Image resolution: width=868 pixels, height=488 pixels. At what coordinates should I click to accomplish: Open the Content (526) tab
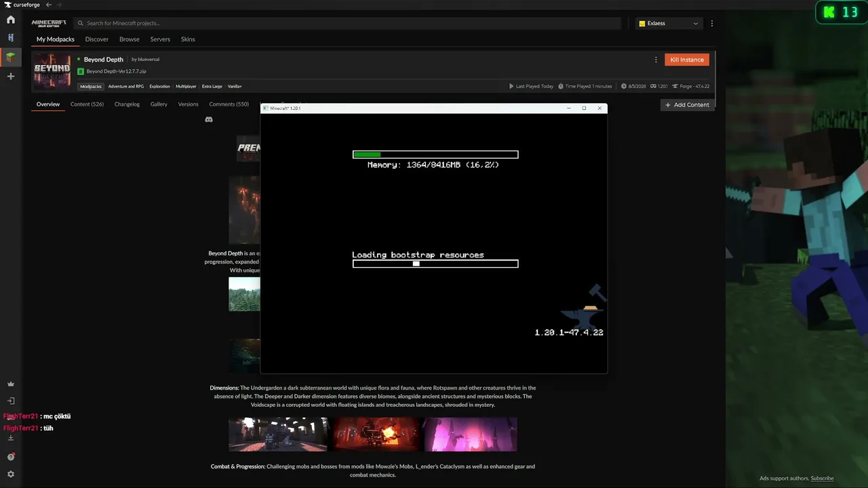[x=87, y=104]
